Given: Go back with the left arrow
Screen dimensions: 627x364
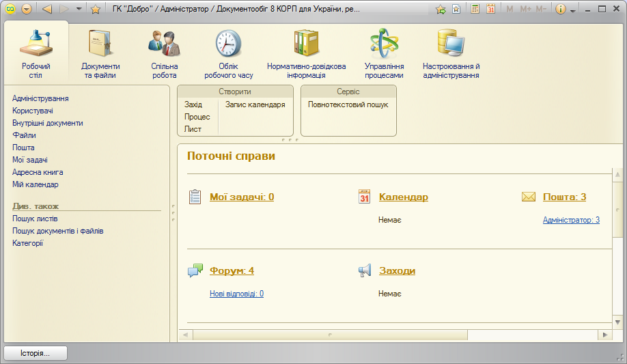Looking at the screenshot, I should (47, 9).
